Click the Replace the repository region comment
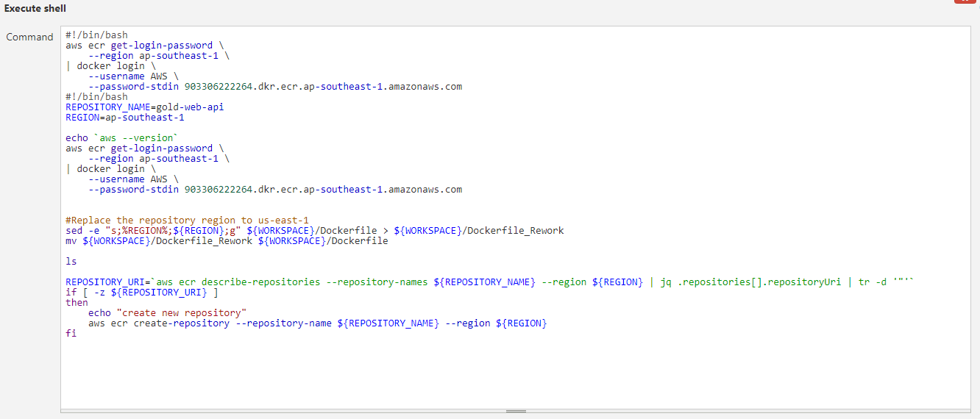Screen dimensions: 980x419 pyautogui.click(x=187, y=220)
